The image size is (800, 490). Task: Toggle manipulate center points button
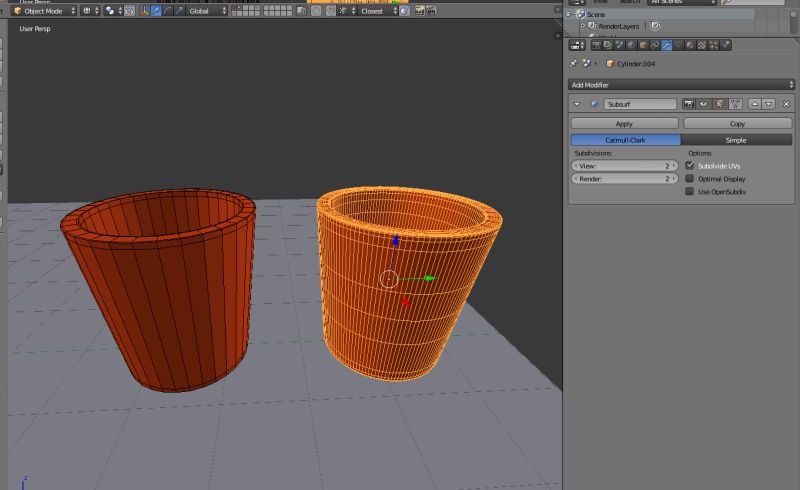tap(130, 11)
